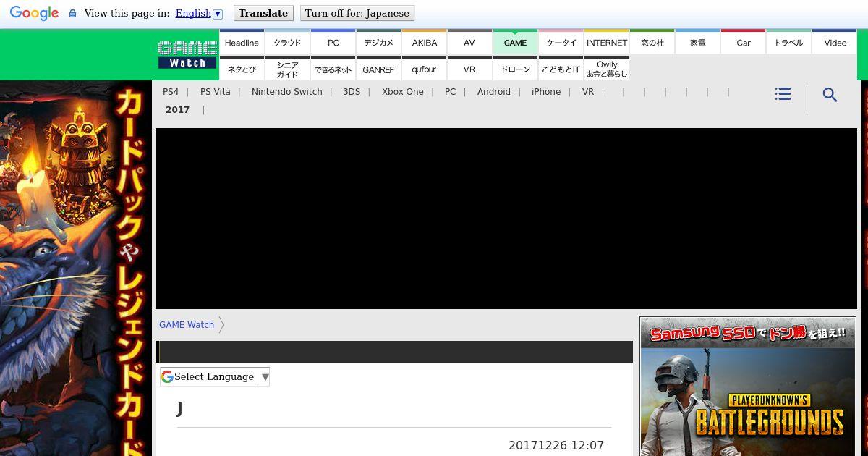Click Turn off for: Japanese button
Viewport: 868px width, 456px height.
click(357, 13)
